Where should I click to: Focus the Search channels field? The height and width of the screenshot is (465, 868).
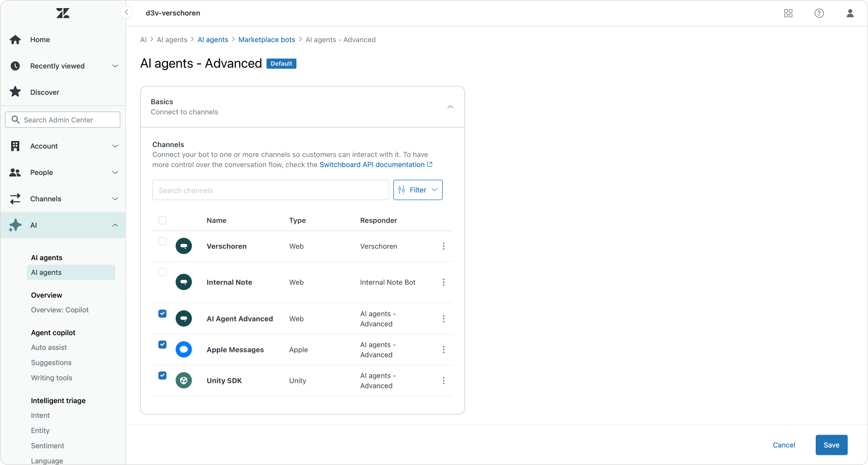click(271, 190)
